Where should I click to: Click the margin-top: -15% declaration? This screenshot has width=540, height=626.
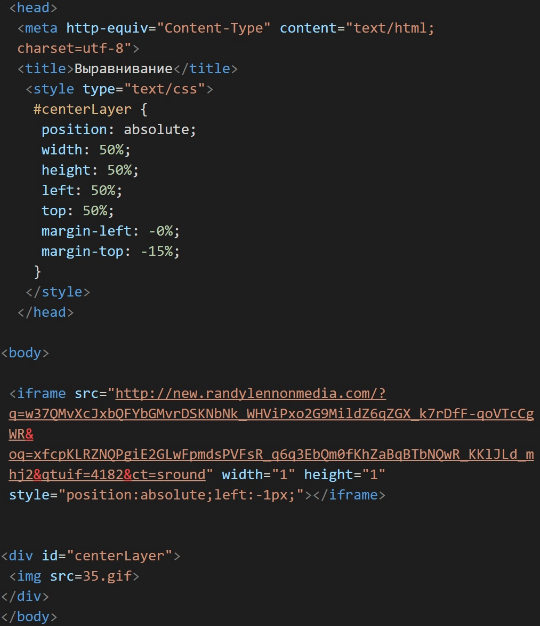111,252
